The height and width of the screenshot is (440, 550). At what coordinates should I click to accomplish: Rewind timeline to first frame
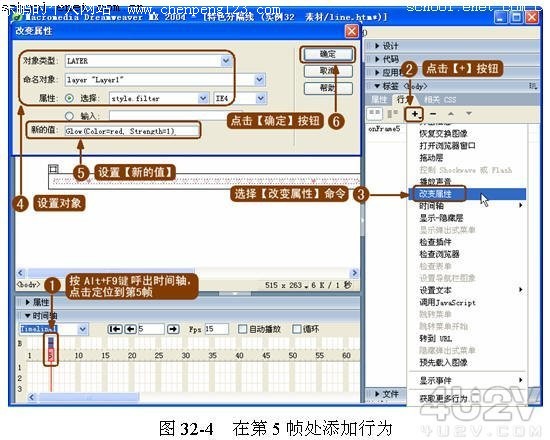pos(115,329)
